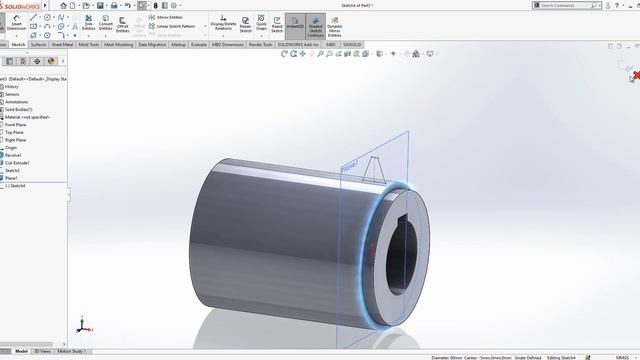Screen dimensions: 640x360
Task: Open the Convert Entities dropdown arrow
Action: pos(105,36)
